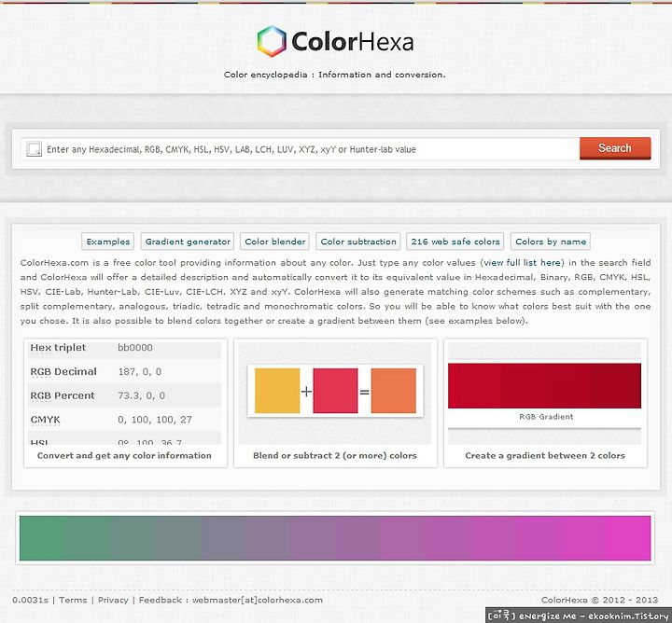Open the Examples tab
This screenshot has width=672, height=623.
(108, 242)
